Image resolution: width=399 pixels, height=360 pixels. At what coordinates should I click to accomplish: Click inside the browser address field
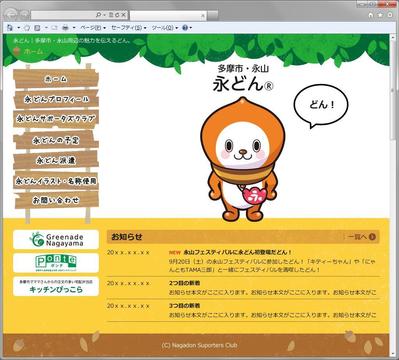(x=62, y=15)
